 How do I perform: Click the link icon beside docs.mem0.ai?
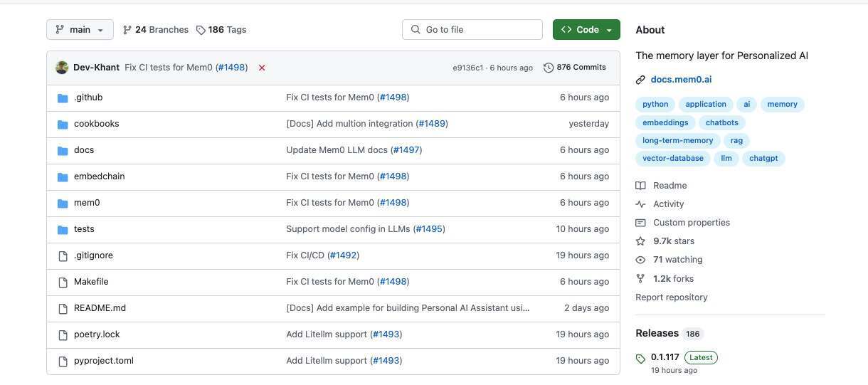click(640, 80)
